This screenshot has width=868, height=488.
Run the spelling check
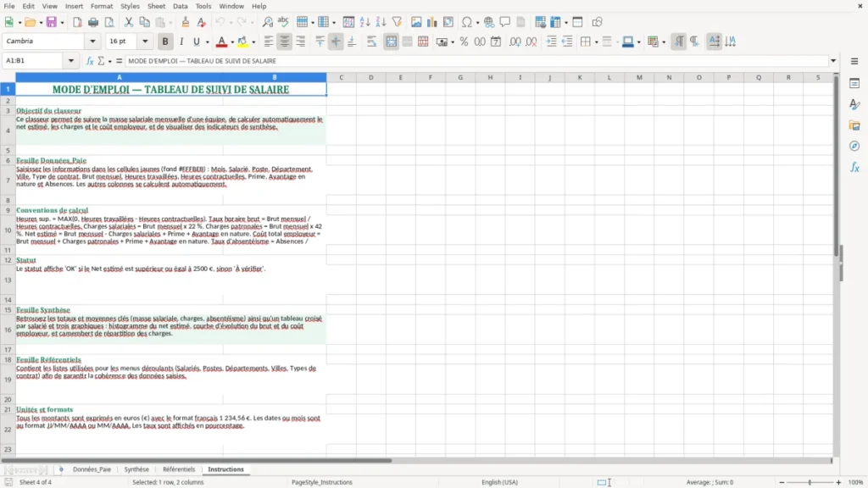(x=283, y=22)
